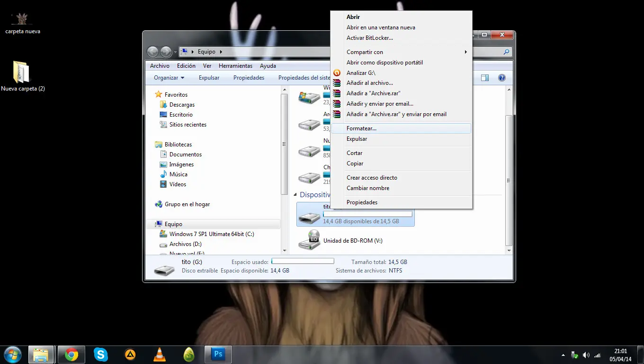644x364 pixels.
Task: Open the recent pages dropdown arrow
Action: [x=175, y=52]
